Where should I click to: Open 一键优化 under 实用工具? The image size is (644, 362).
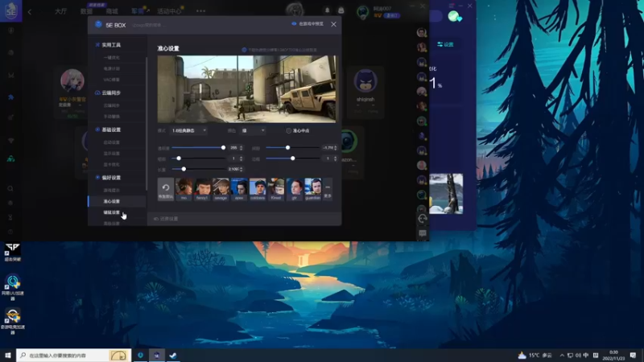tap(111, 57)
